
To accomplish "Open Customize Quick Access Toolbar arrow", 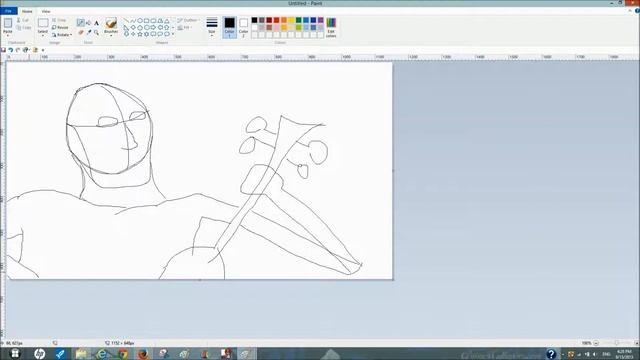I will (x=43, y=50).
